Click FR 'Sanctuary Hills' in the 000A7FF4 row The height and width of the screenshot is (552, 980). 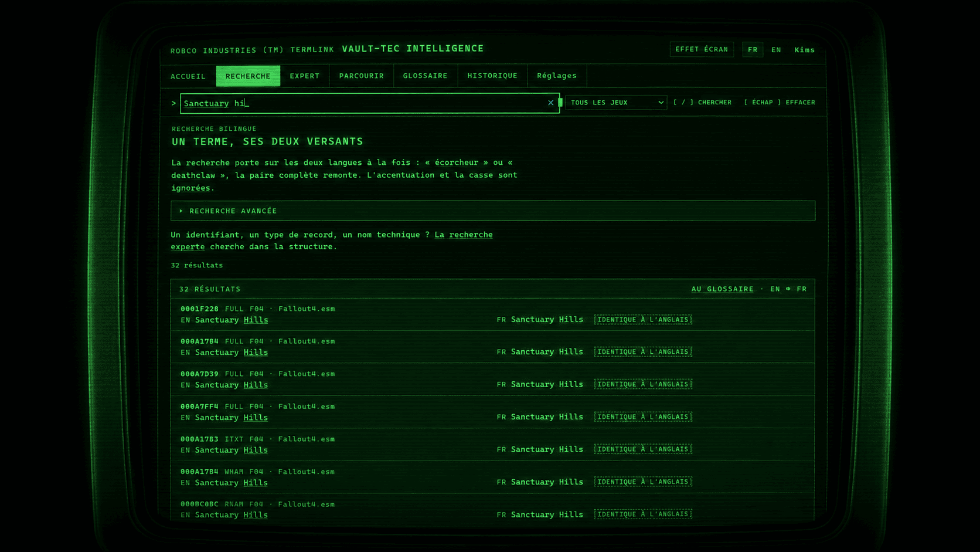click(547, 417)
